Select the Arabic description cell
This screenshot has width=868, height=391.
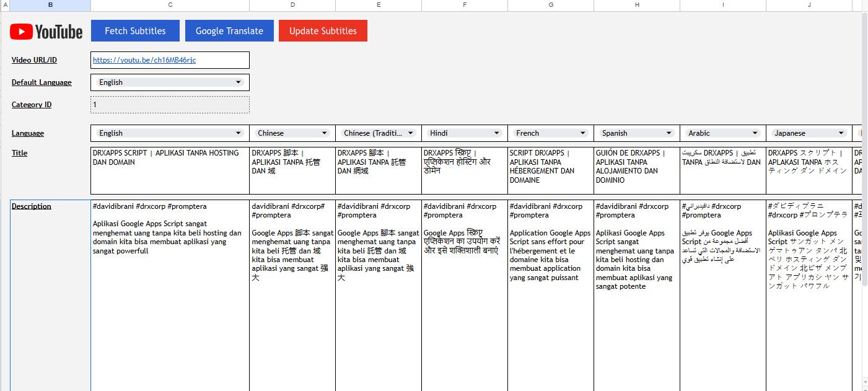point(723,296)
